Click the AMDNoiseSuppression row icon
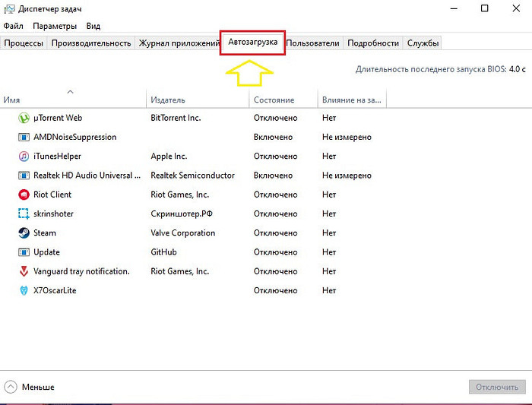Image resolution: width=532 pixels, height=405 pixels. coord(24,137)
